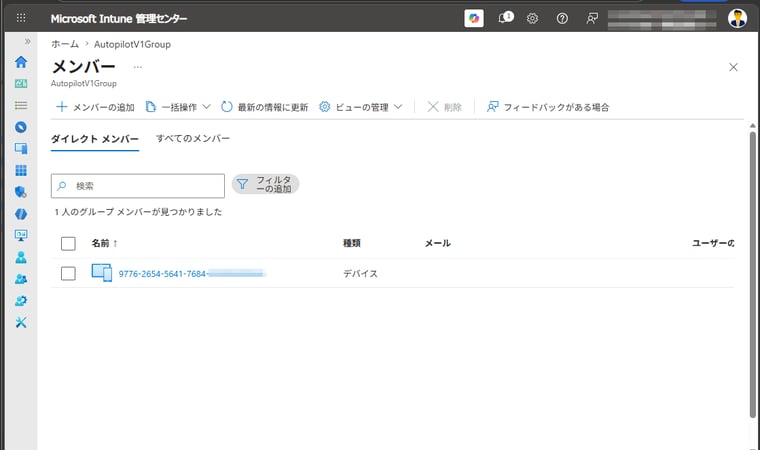Toggle the select-all checkbox in header

pyautogui.click(x=68, y=243)
